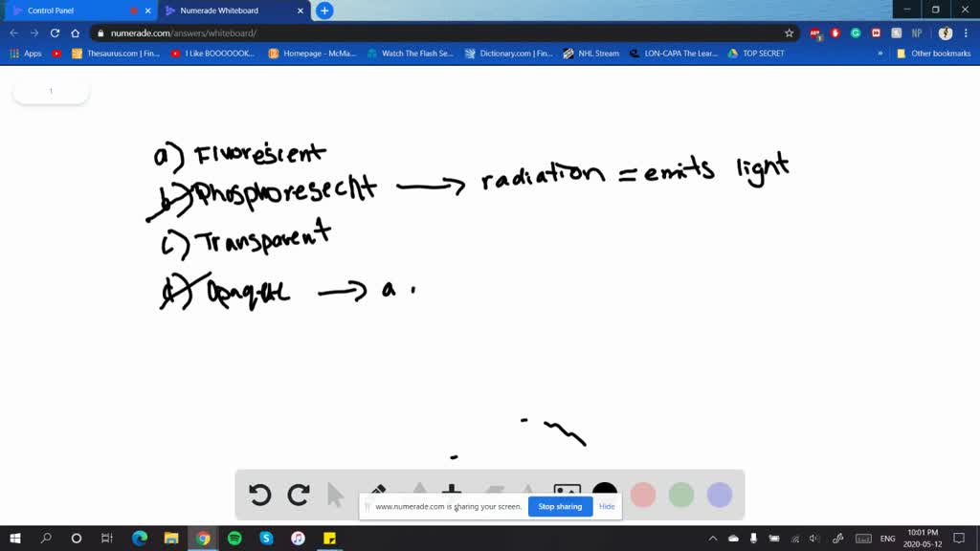Close the Numerade Whiteboard tab
The image size is (980, 551).
pos(300,11)
